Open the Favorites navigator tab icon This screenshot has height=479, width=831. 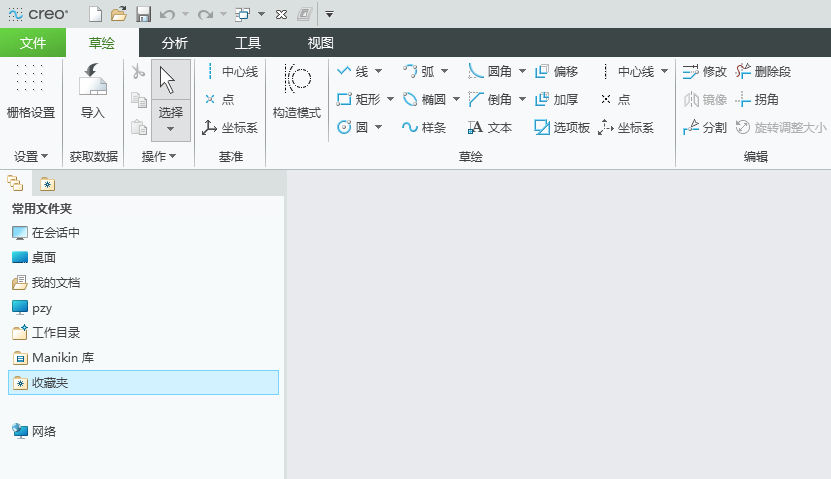[47, 184]
